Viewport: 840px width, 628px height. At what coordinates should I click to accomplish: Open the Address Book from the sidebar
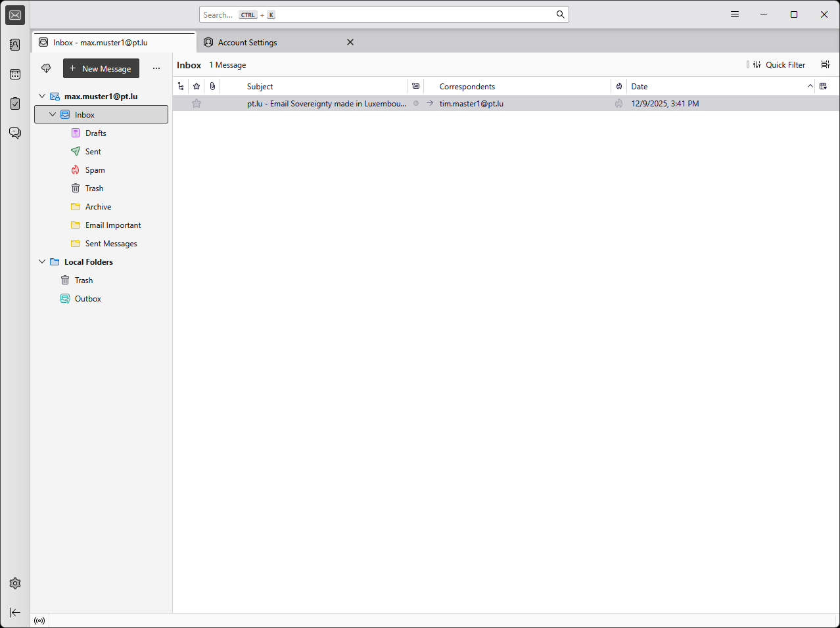[x=15, y=45]
